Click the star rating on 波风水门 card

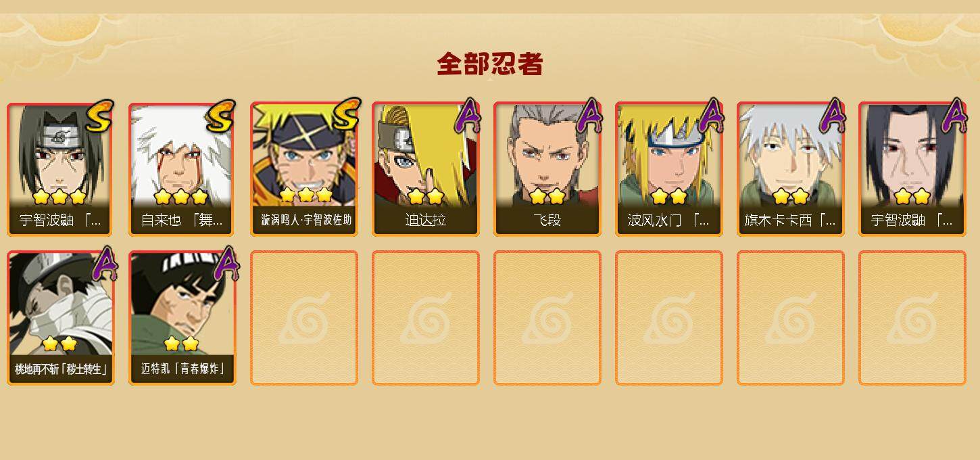(669, 197)
